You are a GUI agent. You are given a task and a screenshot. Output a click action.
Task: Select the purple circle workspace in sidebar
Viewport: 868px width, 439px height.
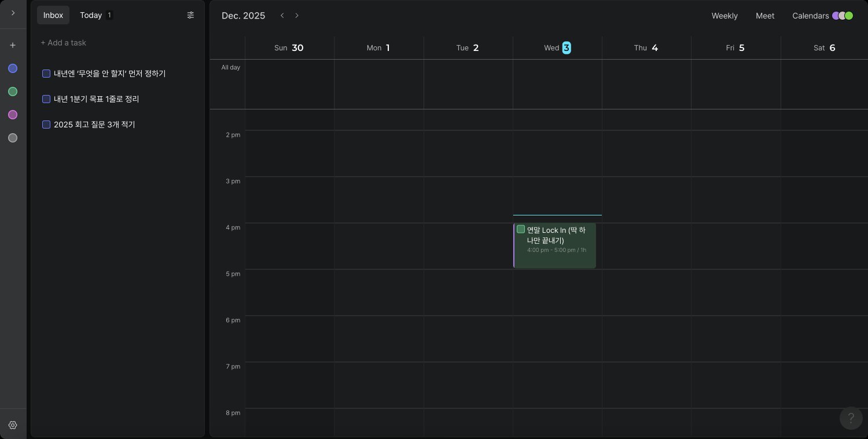click(13, 115)
